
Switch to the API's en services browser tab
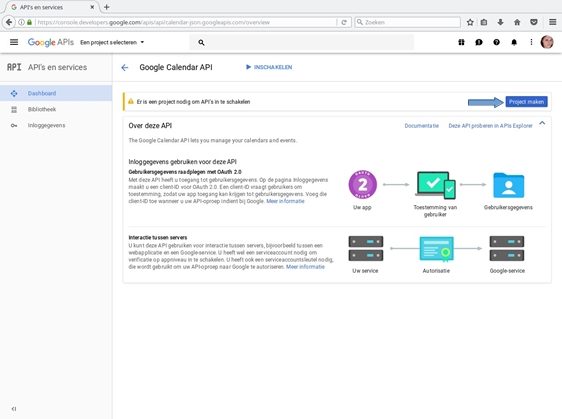tap(52, 7)
